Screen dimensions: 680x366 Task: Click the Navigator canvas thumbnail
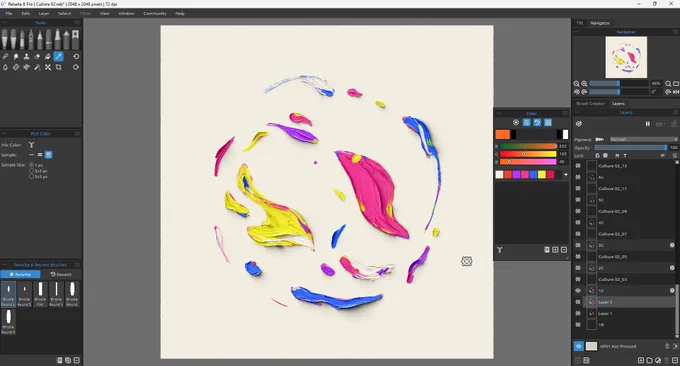coord(626,57)
